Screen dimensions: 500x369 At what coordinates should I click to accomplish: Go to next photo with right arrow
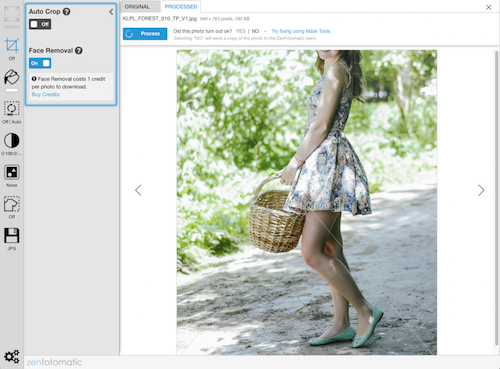tap(481, 190)
